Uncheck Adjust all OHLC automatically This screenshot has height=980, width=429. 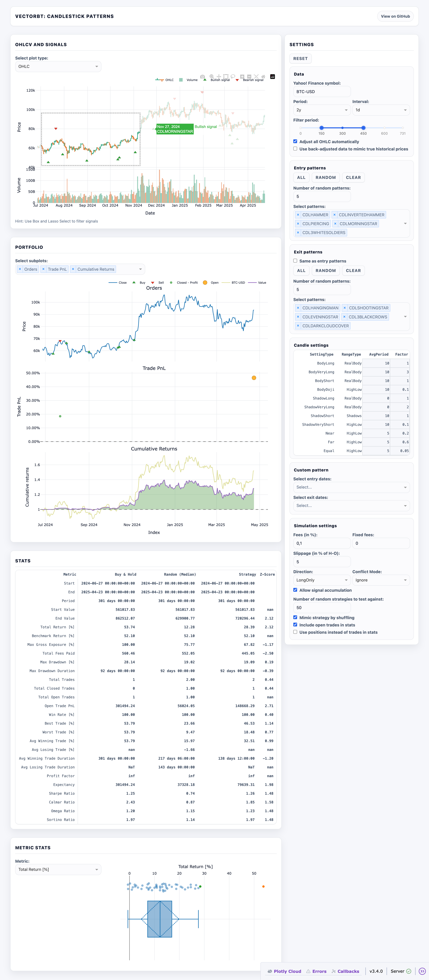coord(295,142)
